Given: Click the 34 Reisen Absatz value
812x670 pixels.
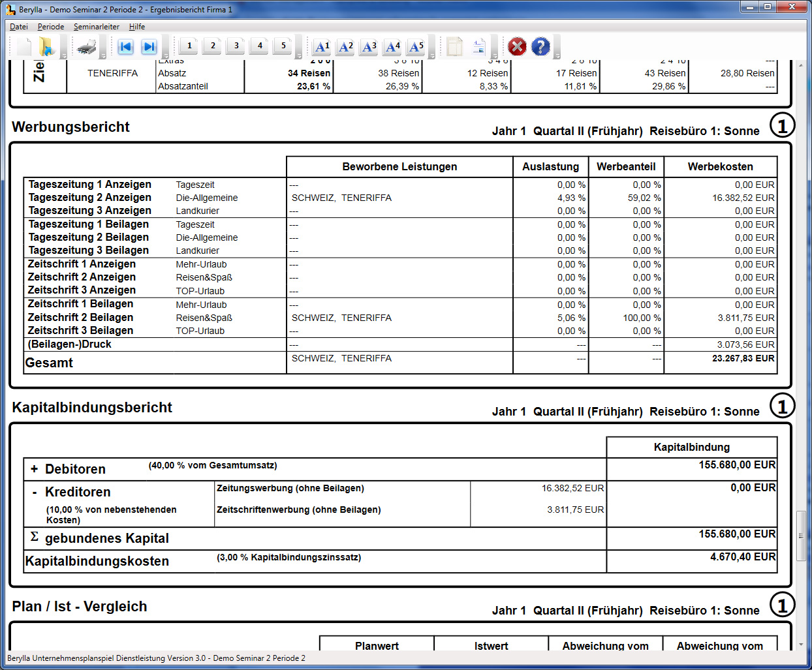Looking at the screenshot, I should point(309,73).
